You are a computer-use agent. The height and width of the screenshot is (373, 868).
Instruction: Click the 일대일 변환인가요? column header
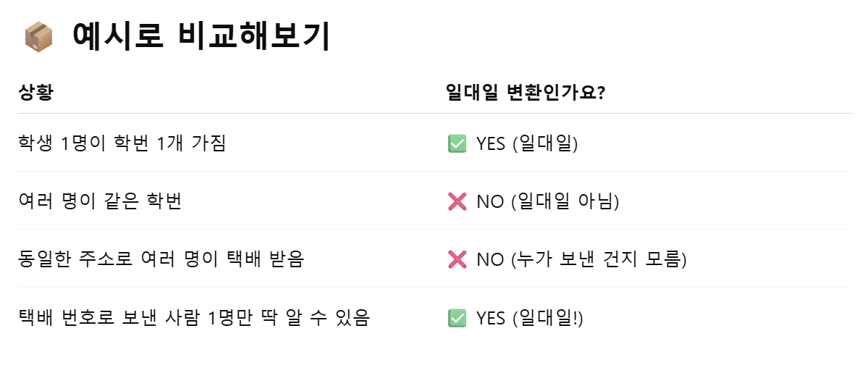coord(525,93)
